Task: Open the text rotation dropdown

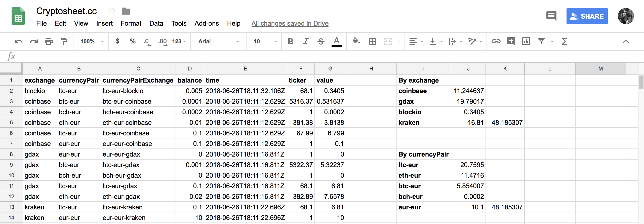Action: 475,41
